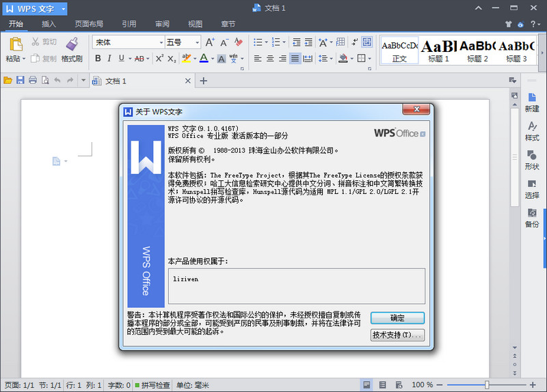Apply paragraph shading fill color
547x392 pixels.
343,58
